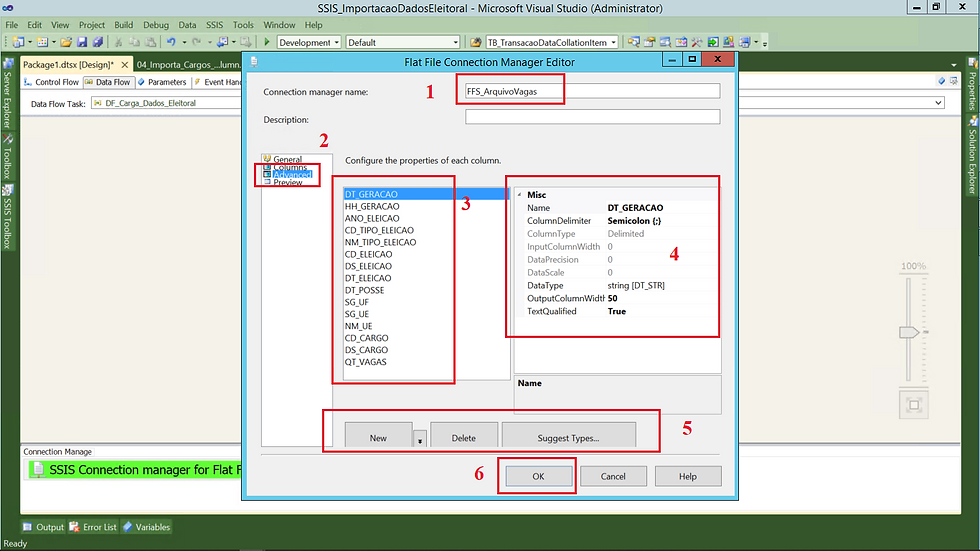Open Solution Explorer from the toolbar icon
980x551 pixels.
click(634, 42)
